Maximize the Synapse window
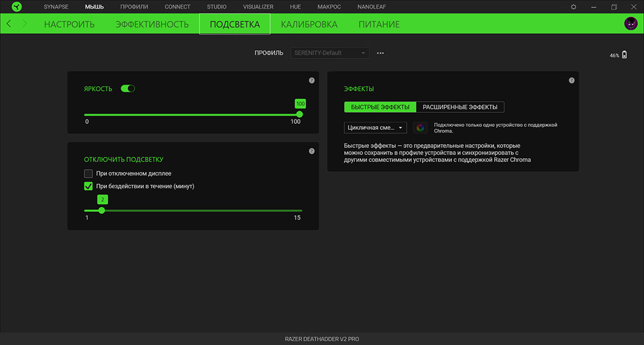 click(614, 6)
